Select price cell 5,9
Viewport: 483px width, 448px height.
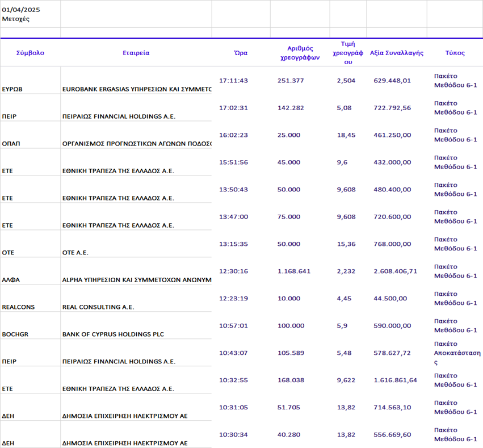[342, 326]
